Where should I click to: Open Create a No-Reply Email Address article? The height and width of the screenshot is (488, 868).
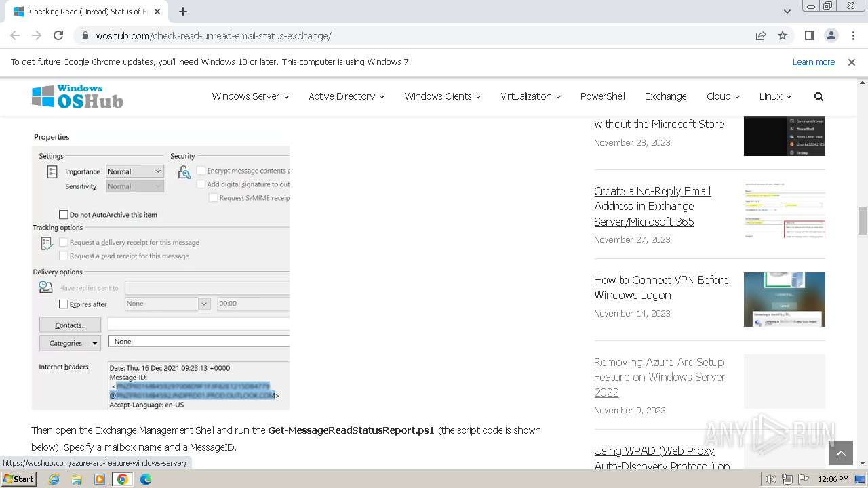[x=652, y=206]
